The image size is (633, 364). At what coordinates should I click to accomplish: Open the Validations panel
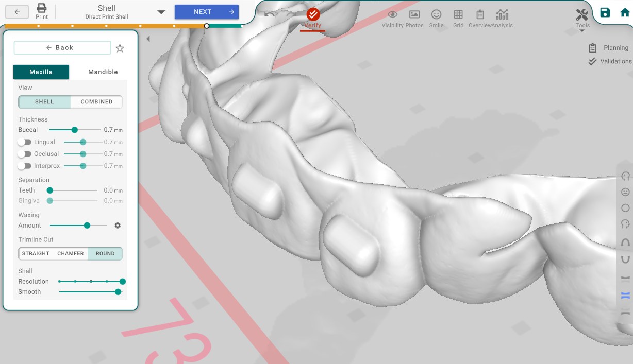pos(610,61)
